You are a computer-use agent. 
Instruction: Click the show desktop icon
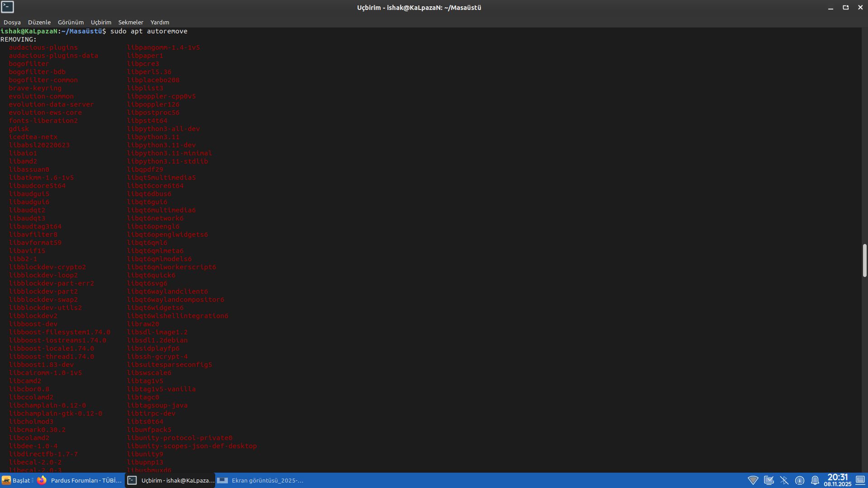pyautogui.click(x=860, y=480)
